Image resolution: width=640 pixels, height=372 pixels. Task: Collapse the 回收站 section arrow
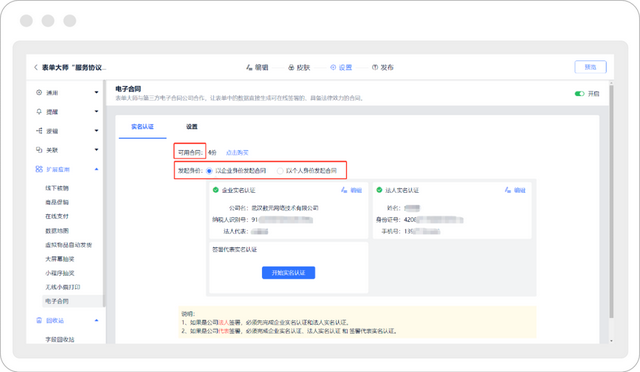tap(96, 320)
